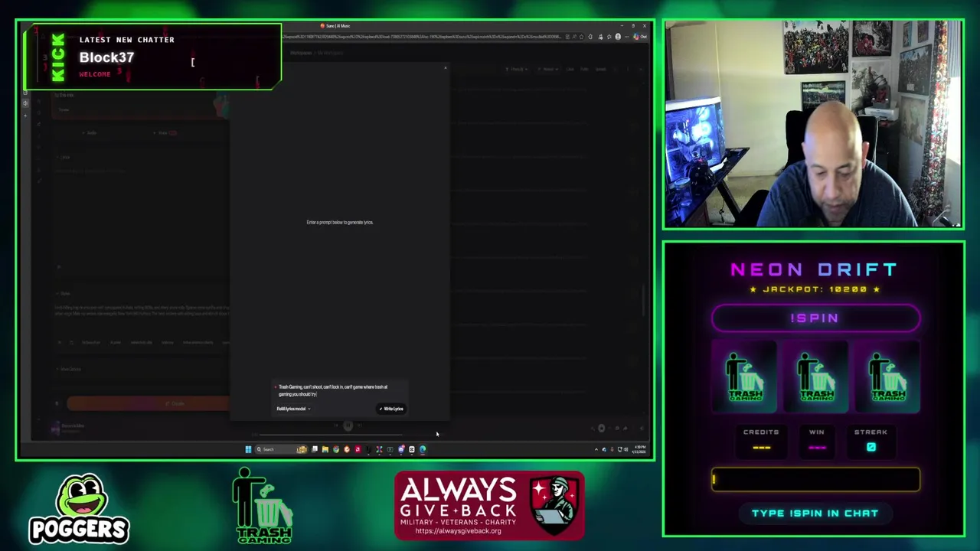Viewport: 980px width, 551px height.
Task: Open the Filters dropdown in workspace
Action: click(x=517, y=69)
